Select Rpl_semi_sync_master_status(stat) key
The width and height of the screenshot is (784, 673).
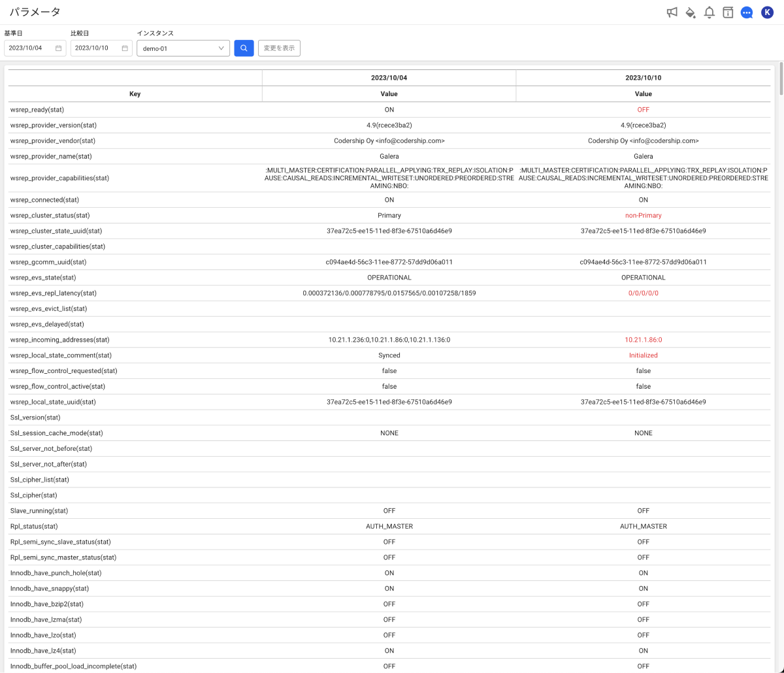tap(63, 558)
